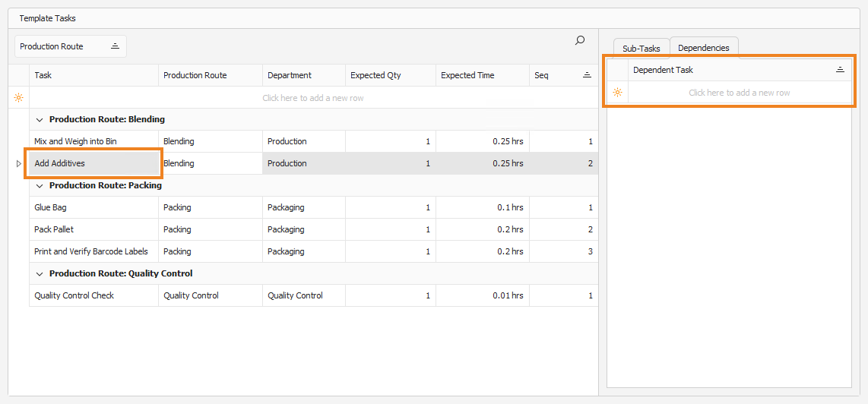Click the Dependent Task column header
Viewport: 868px width, 404px height.
tap(740, 71)
